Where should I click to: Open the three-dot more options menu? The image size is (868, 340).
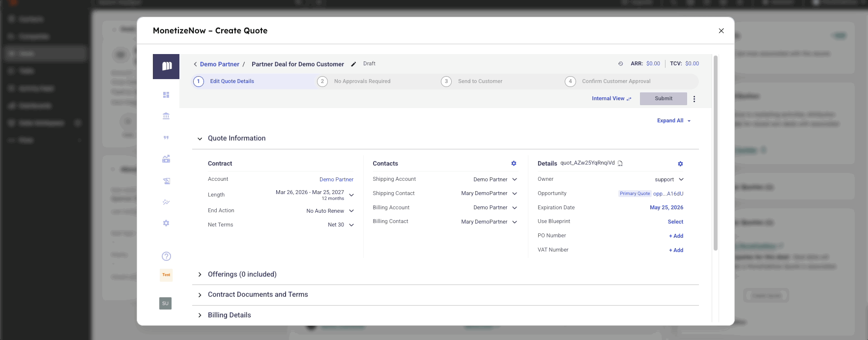(694, 99)
